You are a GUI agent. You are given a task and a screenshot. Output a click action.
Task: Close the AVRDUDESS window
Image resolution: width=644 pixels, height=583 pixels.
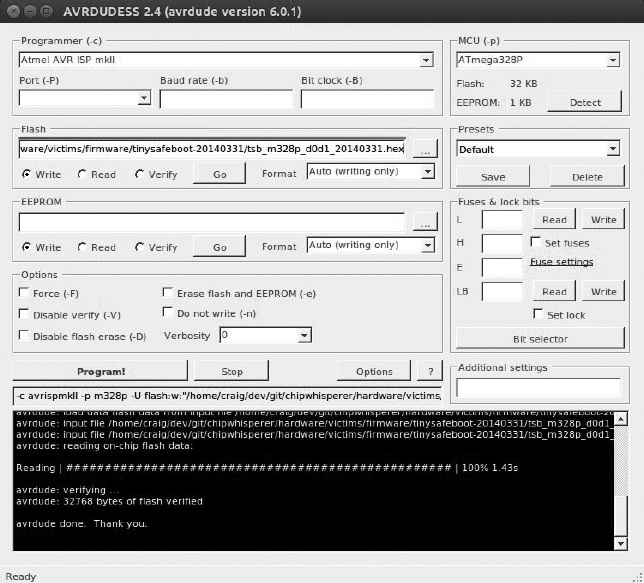(x=13, y=11)
